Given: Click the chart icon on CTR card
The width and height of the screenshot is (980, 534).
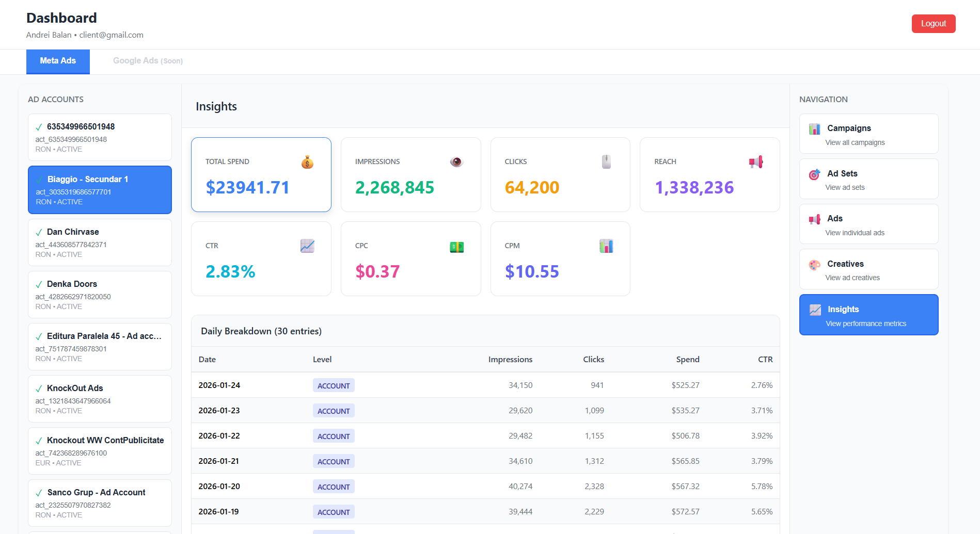Looking at the screenshot, I should 307,246.
